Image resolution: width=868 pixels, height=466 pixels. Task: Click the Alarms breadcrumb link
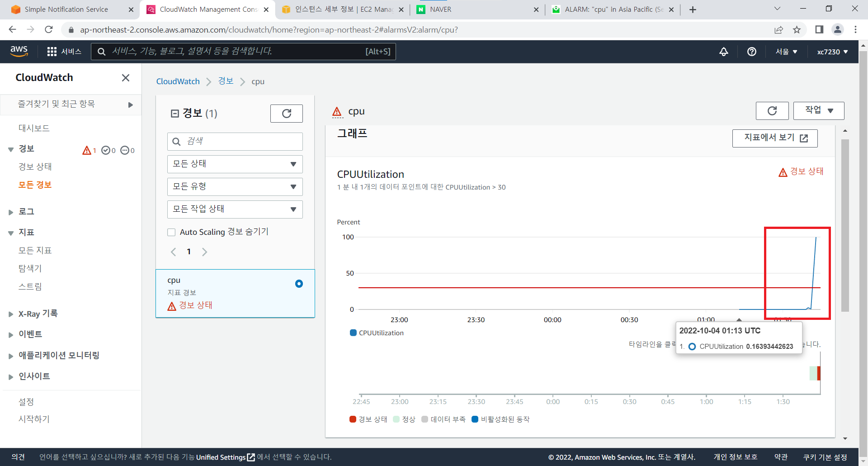[x=226, y=81]
